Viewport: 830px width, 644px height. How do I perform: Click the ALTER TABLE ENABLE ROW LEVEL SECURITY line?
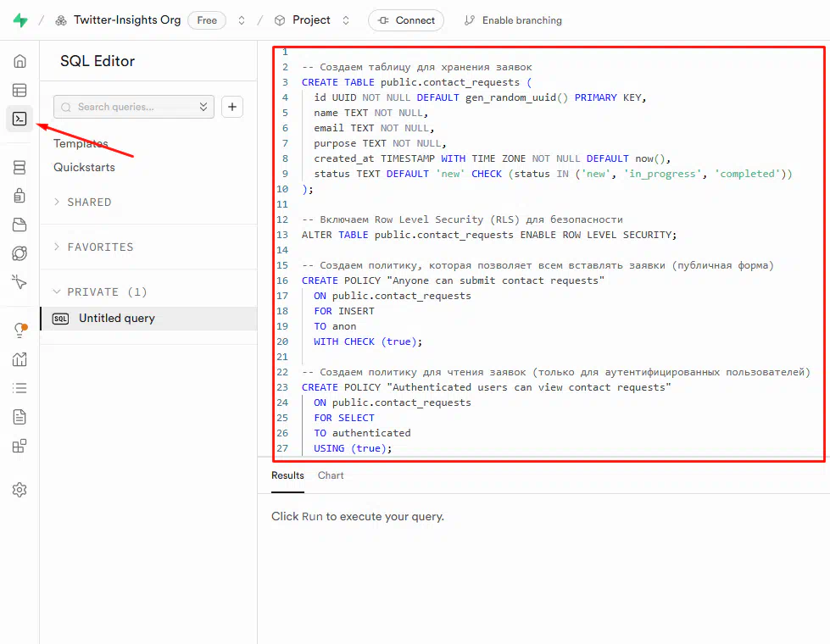point(489,235)
